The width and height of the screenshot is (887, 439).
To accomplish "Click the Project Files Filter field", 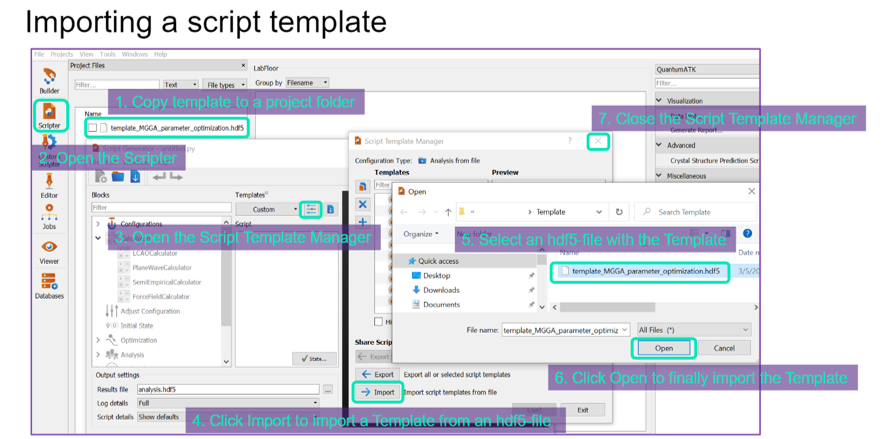I will click(117, 85).
